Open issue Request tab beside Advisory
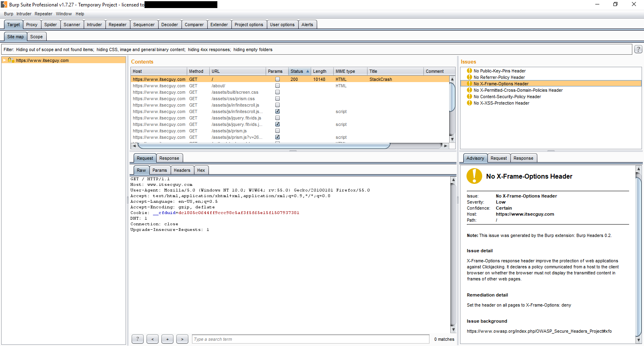644x346 pixels. pyautogui.click(x=499, y=158)
